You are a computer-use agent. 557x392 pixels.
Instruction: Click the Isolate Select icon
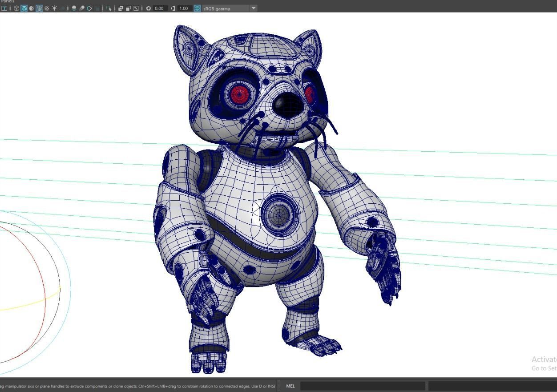(x=109, y=8)
